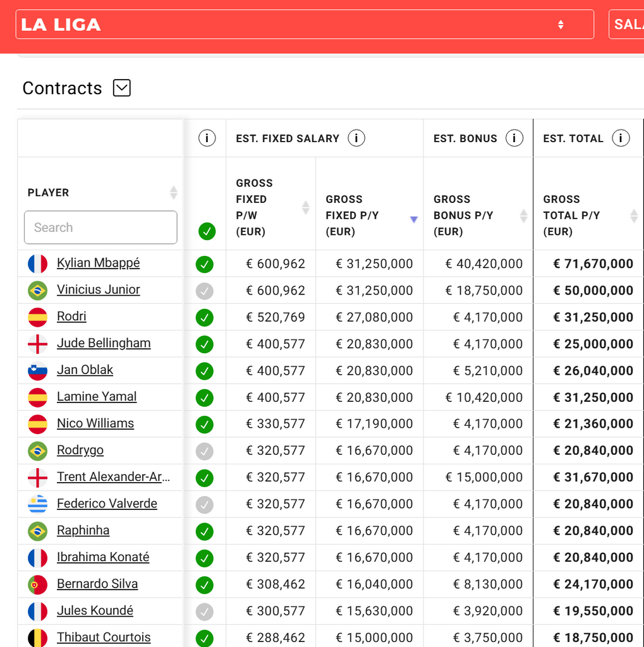This screenshot has width=644, height=647.
Task: Select Bernardo Silva weekly € 308,462
Action: [276, 584]
